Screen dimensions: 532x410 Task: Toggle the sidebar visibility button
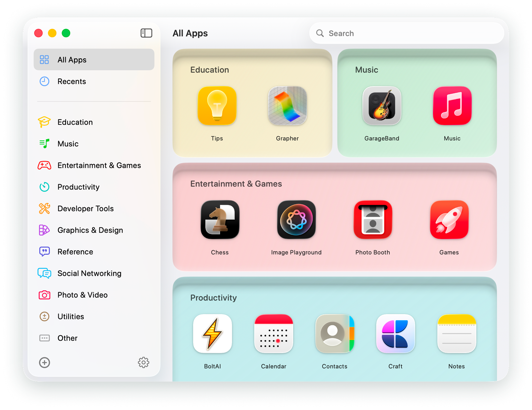[146, 33]
